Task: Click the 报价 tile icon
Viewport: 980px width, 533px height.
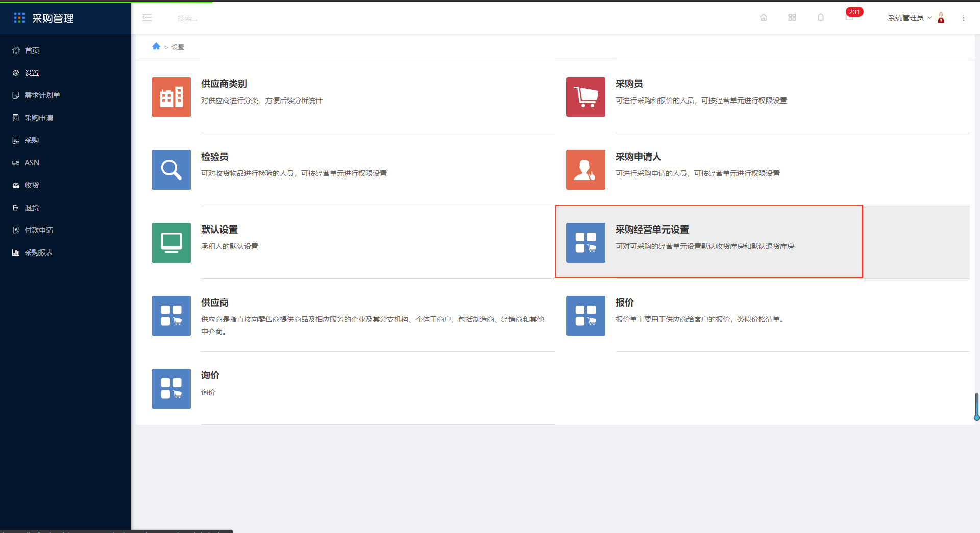Action: pos(585,316)
